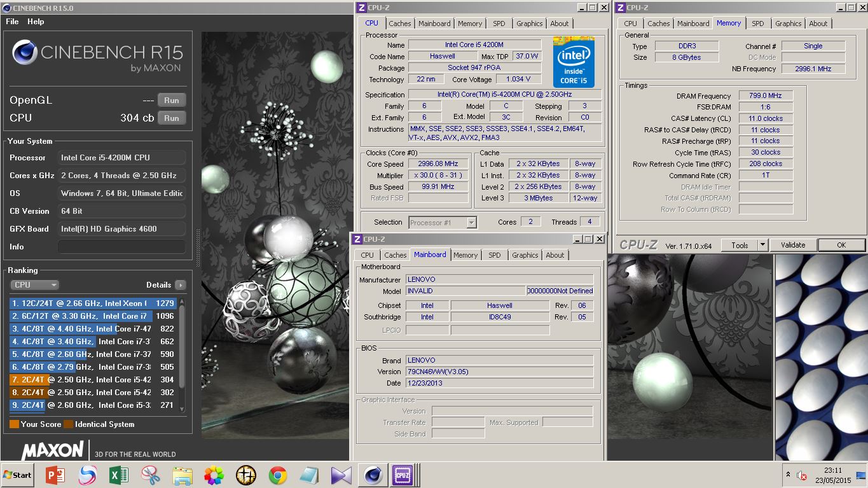Click the OK button in CPU-Z
The height and width of the screenshot is (488, 868).
(841, 245)
